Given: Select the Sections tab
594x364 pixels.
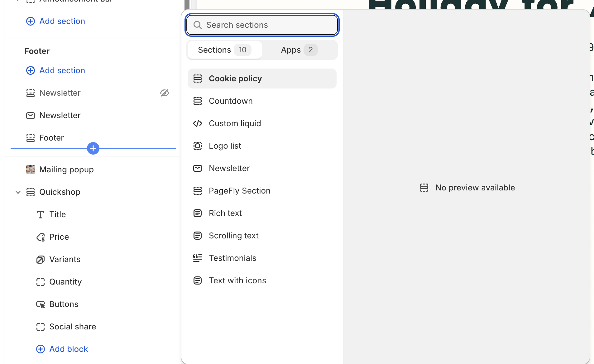Looking at the screenshot, I should point(224,50).
